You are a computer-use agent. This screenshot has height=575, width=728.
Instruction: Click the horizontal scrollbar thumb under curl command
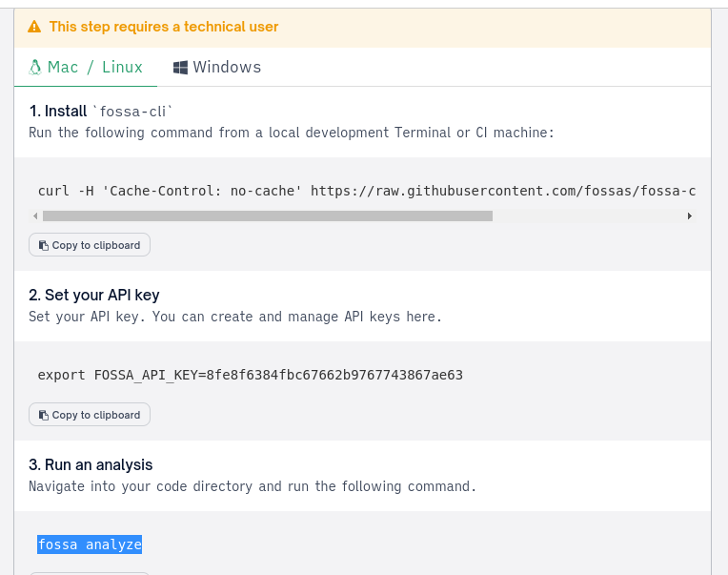coord(267,216)
